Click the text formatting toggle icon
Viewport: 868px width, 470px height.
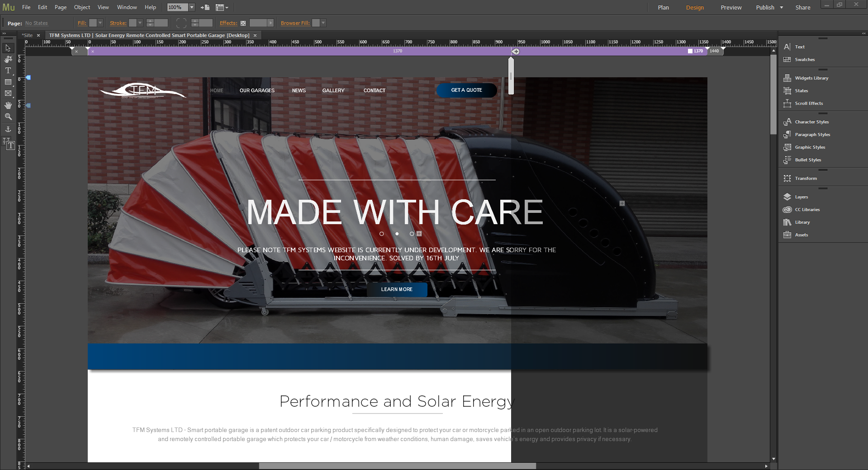(9, 144)
